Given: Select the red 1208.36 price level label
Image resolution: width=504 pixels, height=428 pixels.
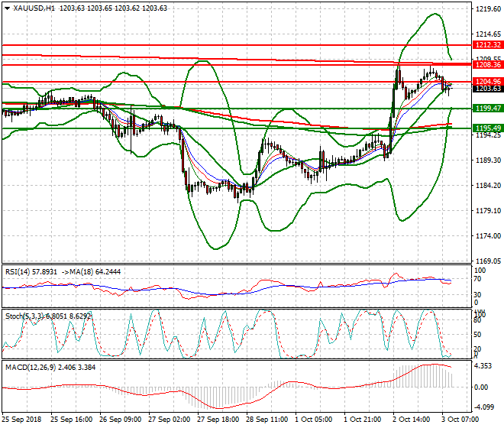Looking at the screenshot, I should [488, 65].
